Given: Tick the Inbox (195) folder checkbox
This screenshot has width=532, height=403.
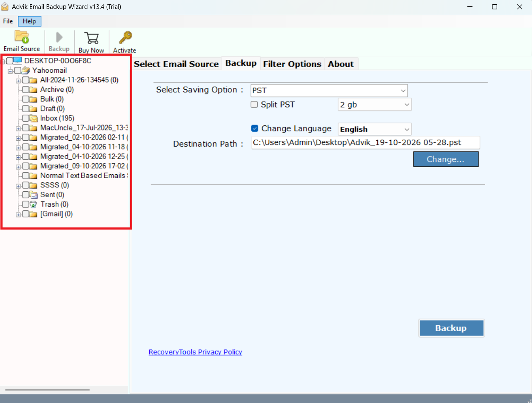Looking at the screenshot, I should (26, 118).
